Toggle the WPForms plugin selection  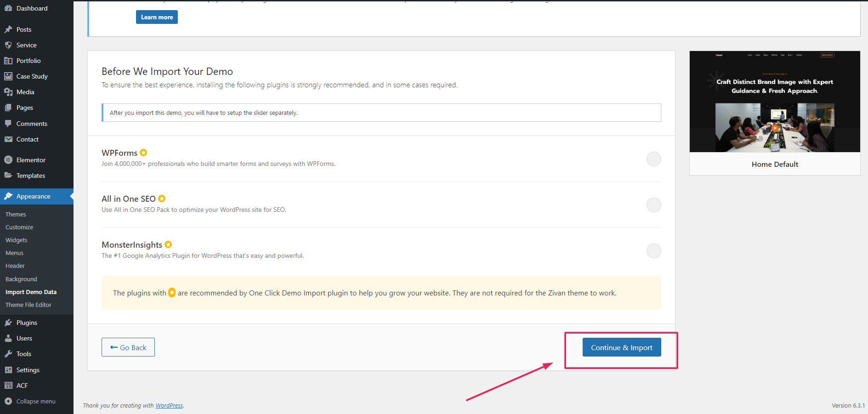pos(653,159)
